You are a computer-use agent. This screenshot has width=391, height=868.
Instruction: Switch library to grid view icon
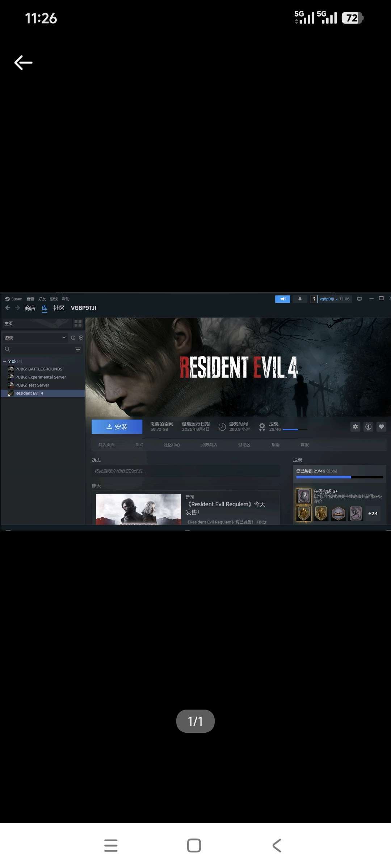78,323
